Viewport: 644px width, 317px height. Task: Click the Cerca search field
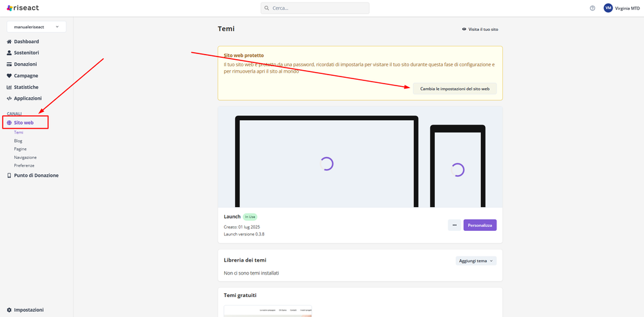point(315,8)
